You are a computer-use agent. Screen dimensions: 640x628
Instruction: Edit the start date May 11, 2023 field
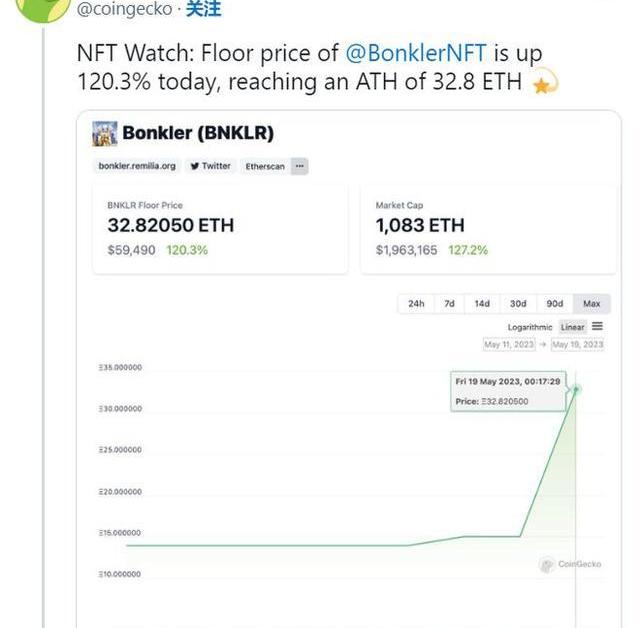[x=509, y=344]
